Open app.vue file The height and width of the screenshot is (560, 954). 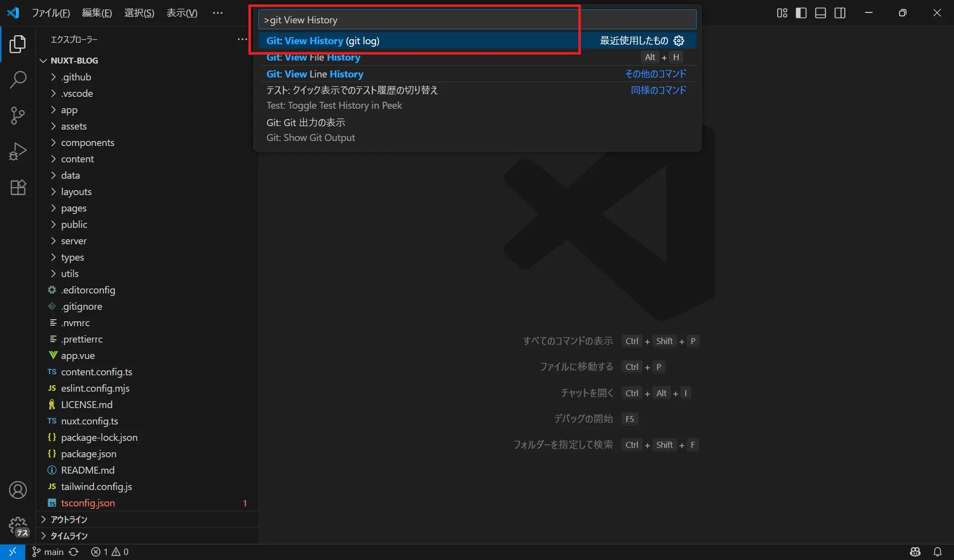point(147,355)
